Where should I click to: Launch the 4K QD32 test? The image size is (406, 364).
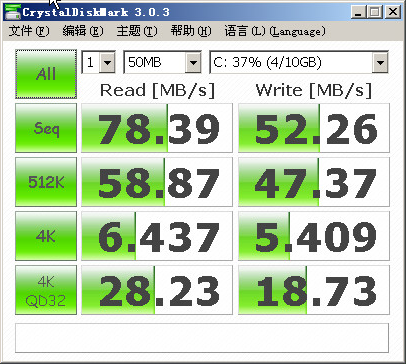tap(46, 290)
